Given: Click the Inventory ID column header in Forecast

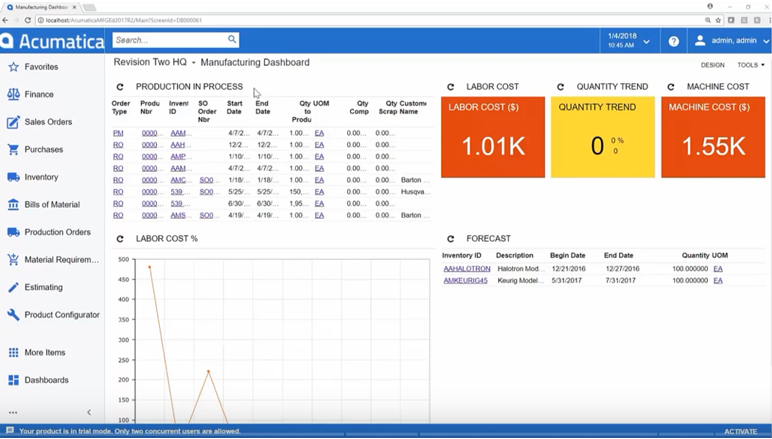Looking at the screenshot, I should (x=461, y=255).
